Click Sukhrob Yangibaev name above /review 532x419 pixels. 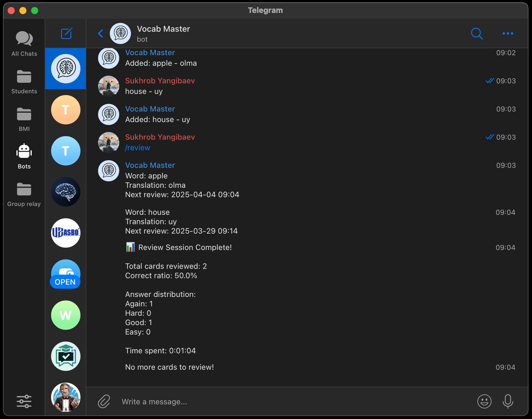coord(160,137)
